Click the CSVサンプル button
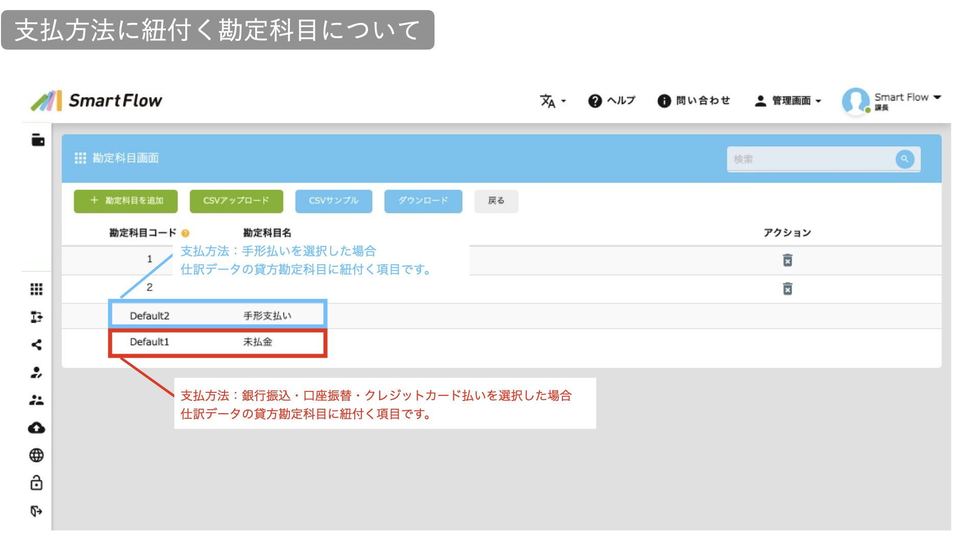980x551 pixels. tap(334, 201)
